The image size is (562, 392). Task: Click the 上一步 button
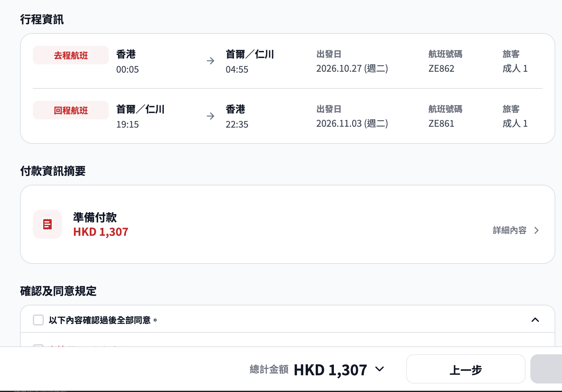(466, 369)
